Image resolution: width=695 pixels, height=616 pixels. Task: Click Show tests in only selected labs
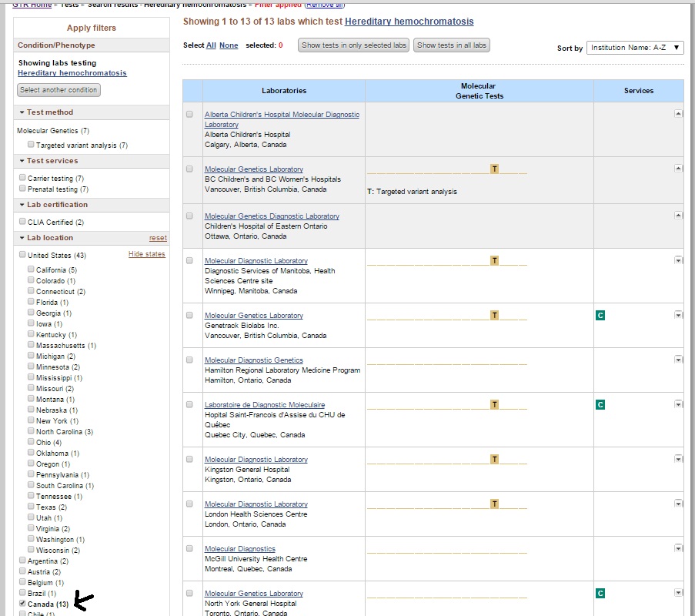pyautogui.click(x=354, y=45)
